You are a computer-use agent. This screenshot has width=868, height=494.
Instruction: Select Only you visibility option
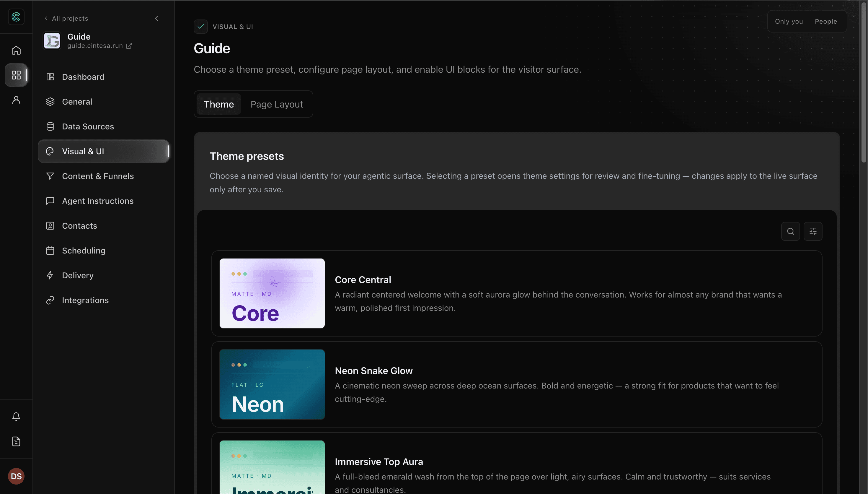click(789, 21)
